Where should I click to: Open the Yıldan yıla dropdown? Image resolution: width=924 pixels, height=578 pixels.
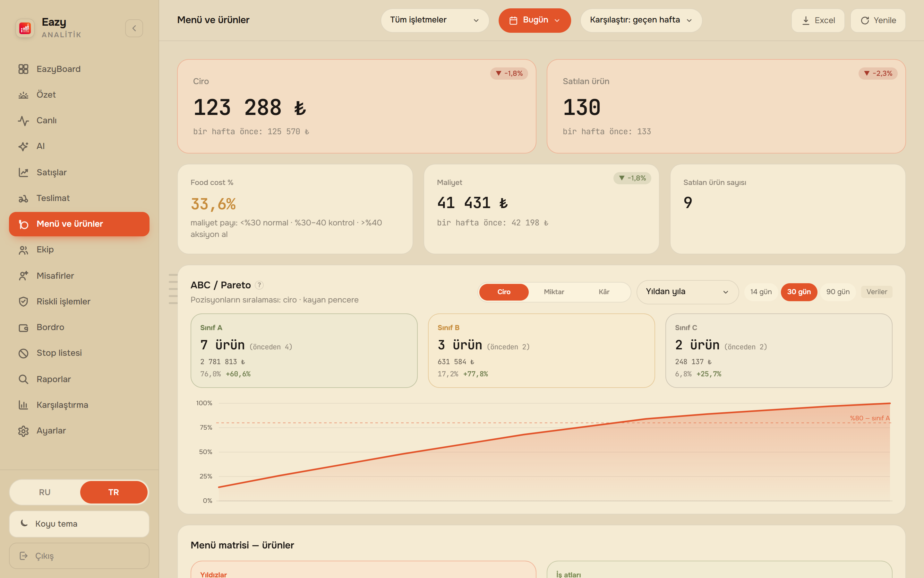click(x=687, y=292)
